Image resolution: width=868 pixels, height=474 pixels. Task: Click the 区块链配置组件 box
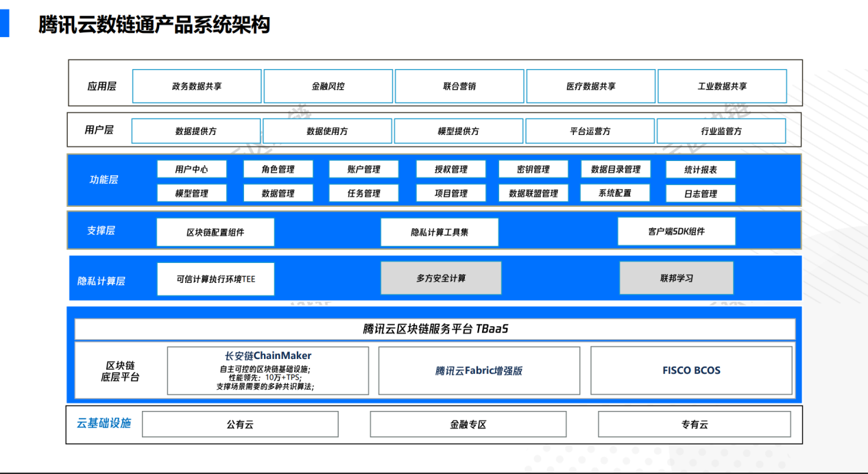pos(215,232)
